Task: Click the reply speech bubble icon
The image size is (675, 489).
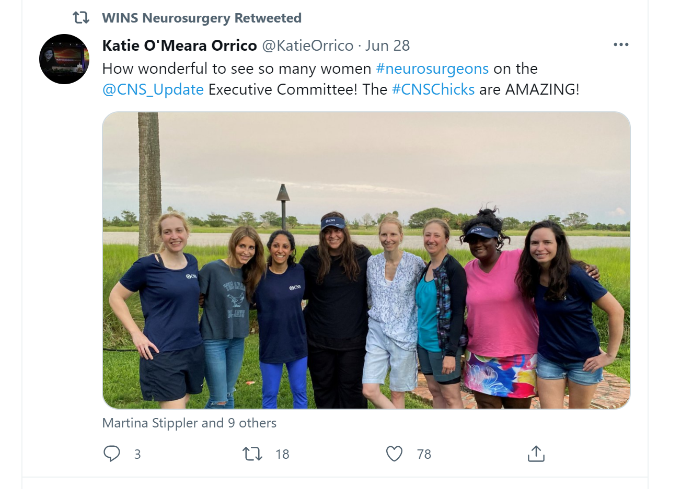Action: 112,454
